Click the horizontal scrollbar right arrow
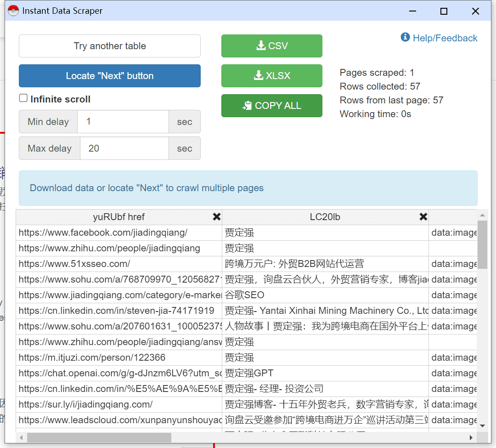 (471, 437)
